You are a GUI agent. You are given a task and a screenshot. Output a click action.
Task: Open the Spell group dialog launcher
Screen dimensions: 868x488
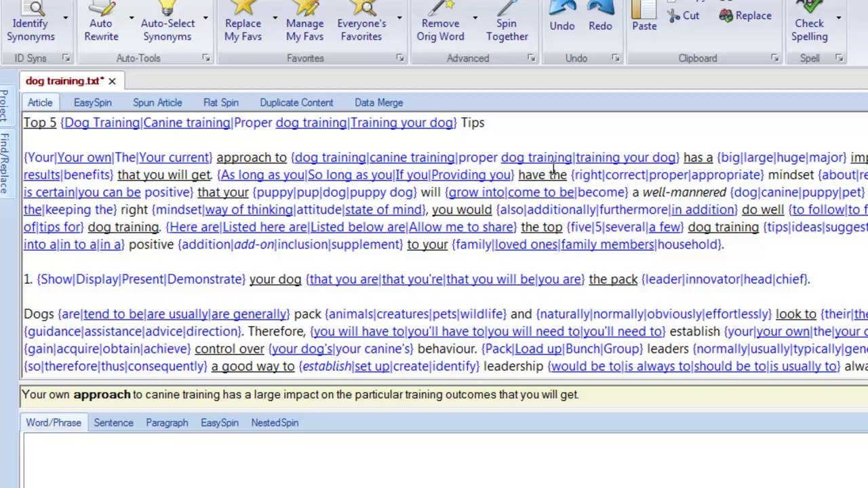840,58
